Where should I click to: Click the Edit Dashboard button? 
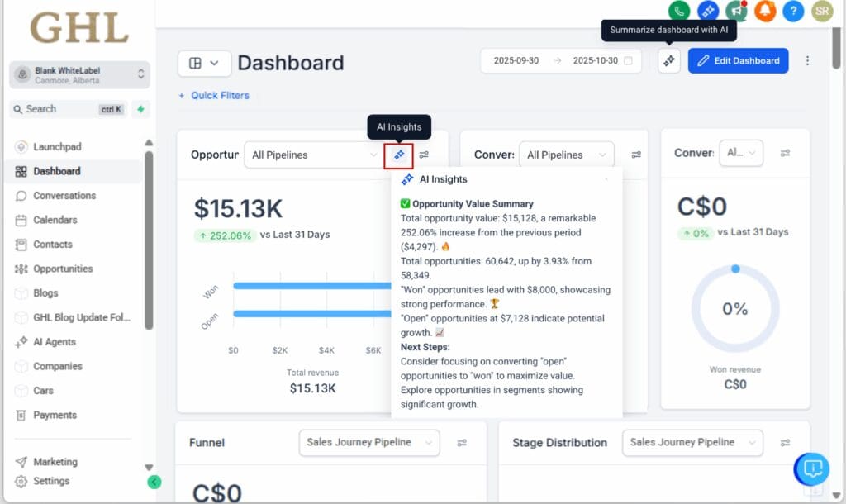tap(738, 60)
